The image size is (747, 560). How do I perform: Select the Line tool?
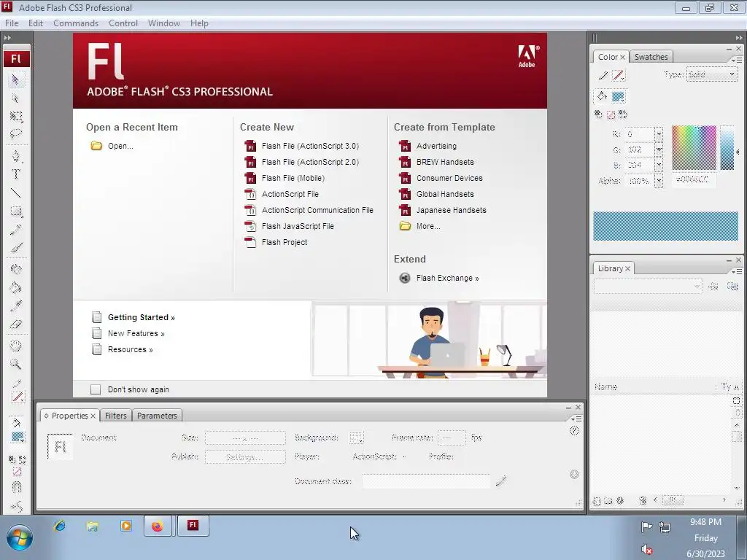[x=16, y=192]
